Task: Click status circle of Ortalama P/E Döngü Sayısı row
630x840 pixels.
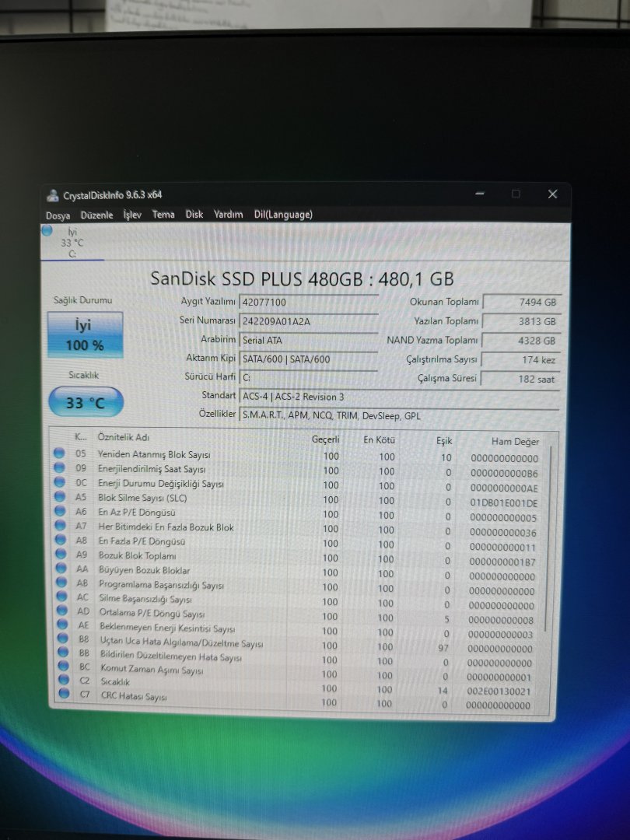Action: (x=62, y=611)
